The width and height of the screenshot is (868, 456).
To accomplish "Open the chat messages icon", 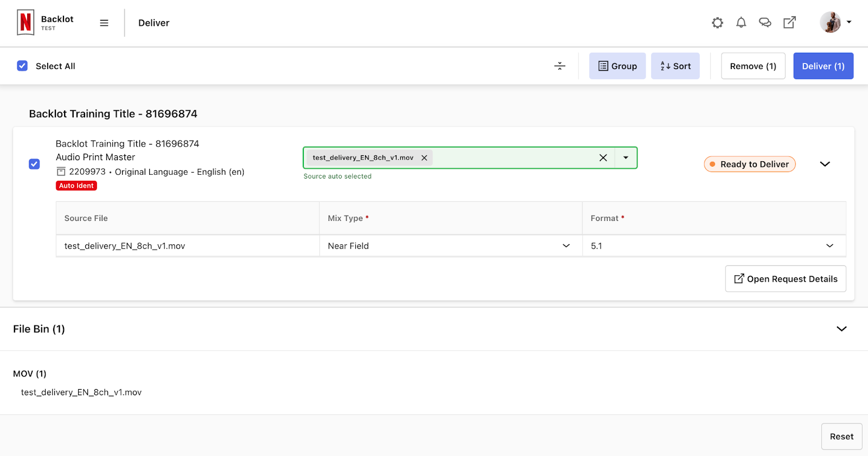I will click(765, 23).
